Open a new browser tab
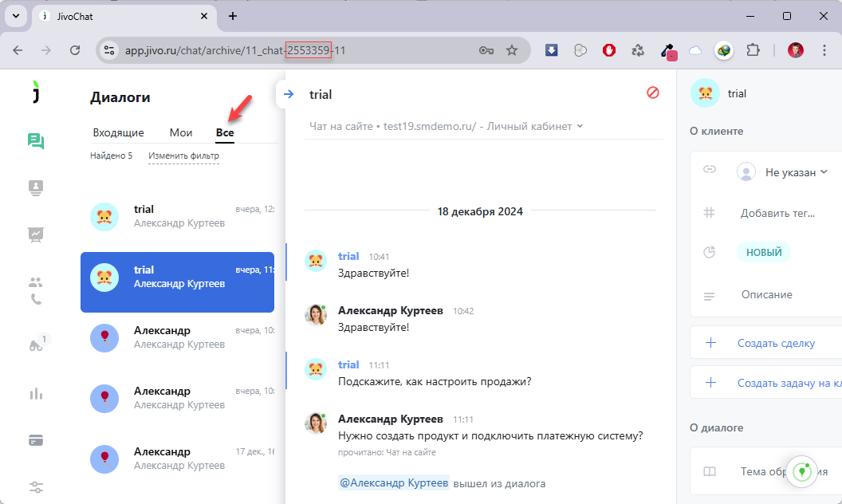This screenshot has height=504, width=842. point(233,17)
